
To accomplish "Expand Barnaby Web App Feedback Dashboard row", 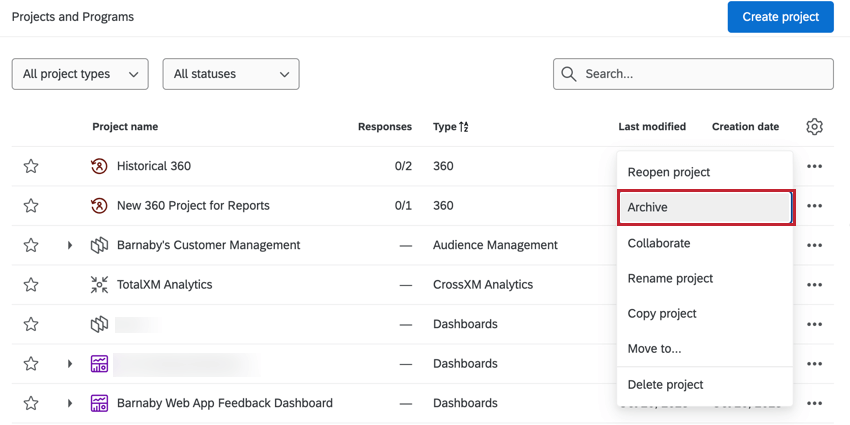I will click(x=70, y=403).
